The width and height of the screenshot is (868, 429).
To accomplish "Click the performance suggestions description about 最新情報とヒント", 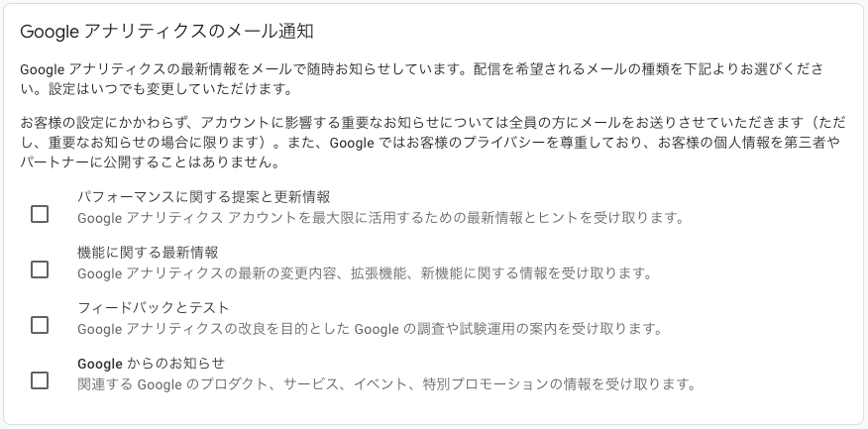I will tap(380, 218).
